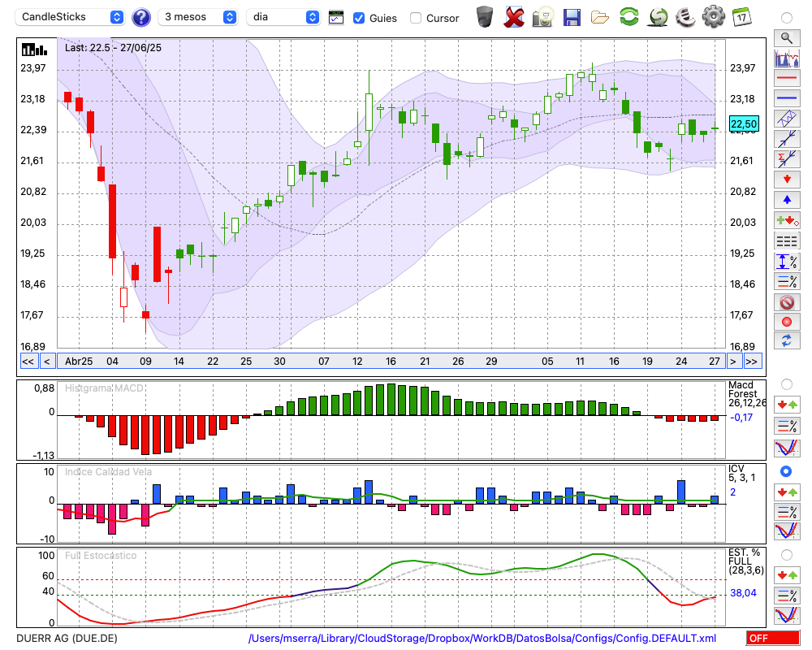This screenshot has height=650, width=812.
Task: Select the sigma regression line tool
Action: click(x=787, y=159)
